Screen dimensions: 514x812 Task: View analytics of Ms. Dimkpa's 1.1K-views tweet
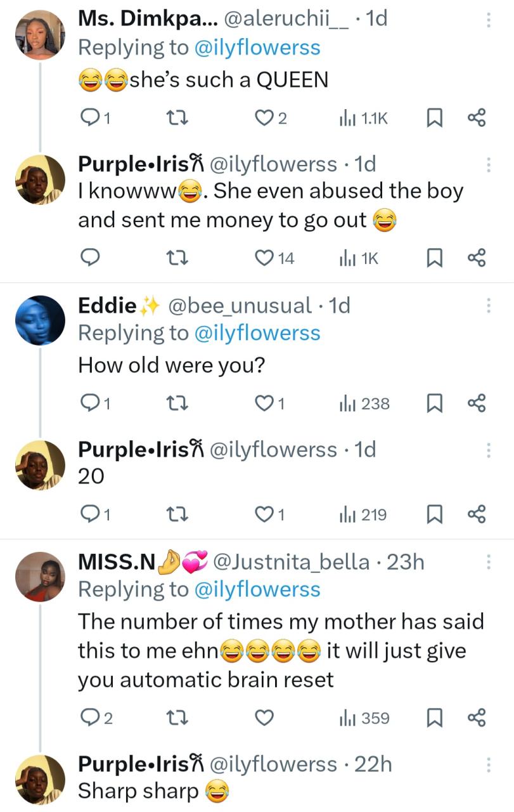pos(363,118)
